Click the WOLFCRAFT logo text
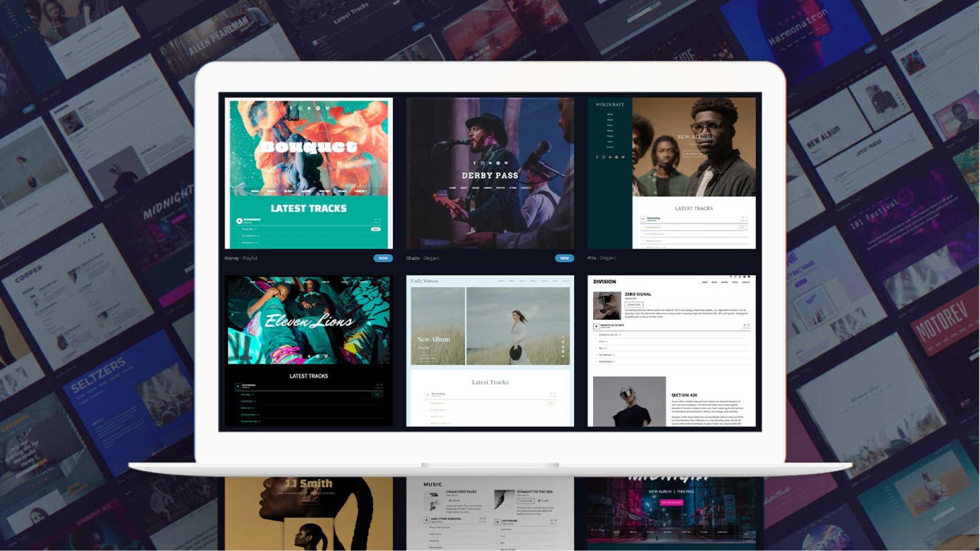The image size is (980, 551). point(609,105)
